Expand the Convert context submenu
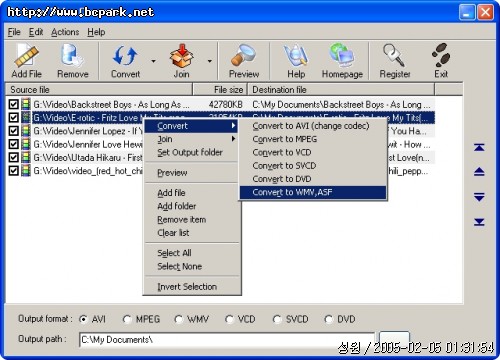The width and height of the screenshot is (500, 360). 191,126
